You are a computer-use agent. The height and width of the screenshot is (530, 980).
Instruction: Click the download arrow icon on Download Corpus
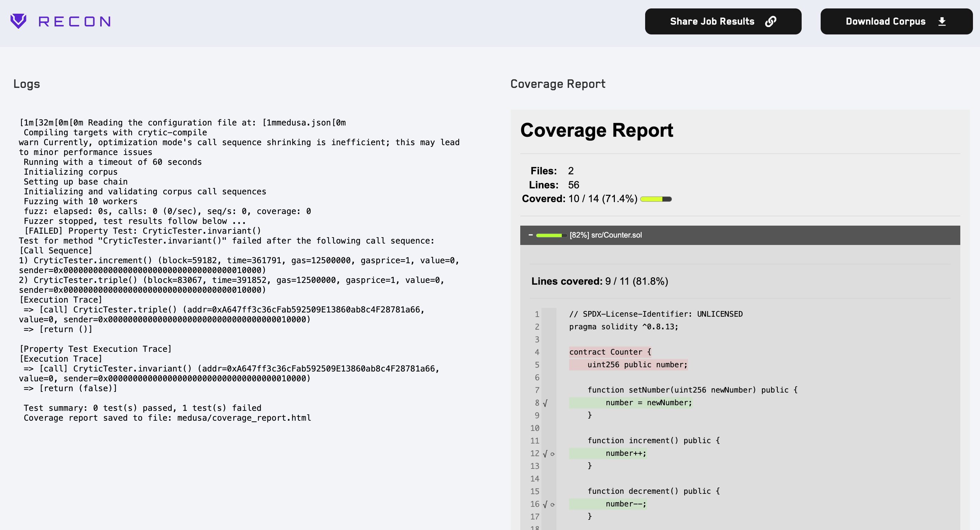942,21
